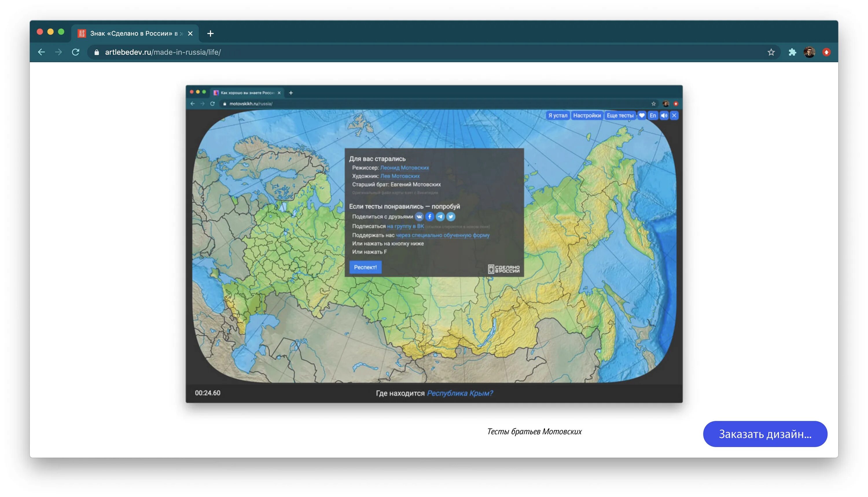Open the profile avatar in toolbar
Screen dimensions: 868x497
(x=809, y=52)
